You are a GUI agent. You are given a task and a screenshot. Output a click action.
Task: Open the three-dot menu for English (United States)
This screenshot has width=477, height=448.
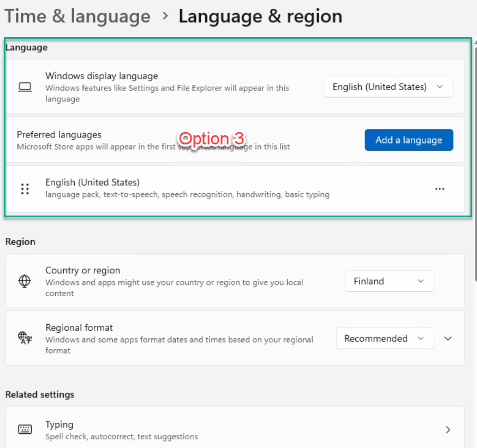(x=439, y=189)
